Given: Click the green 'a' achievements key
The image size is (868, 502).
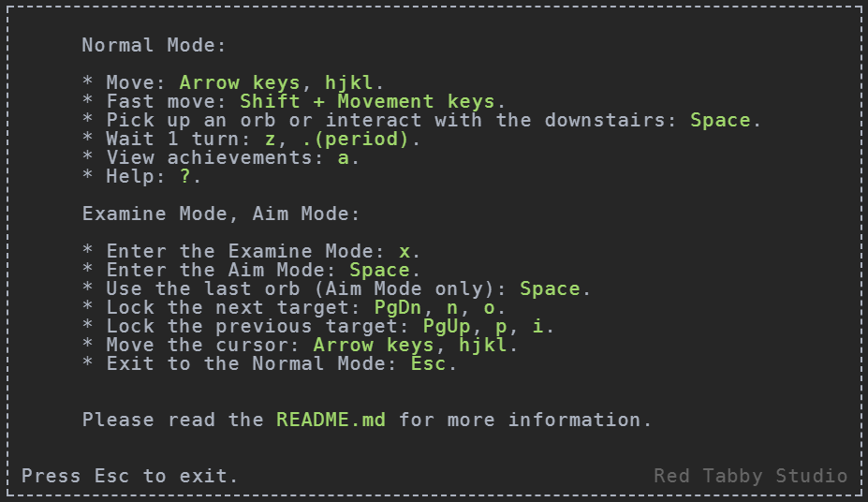Looking at the screenshot, I should pyautogui.click(x=344, y=157).
